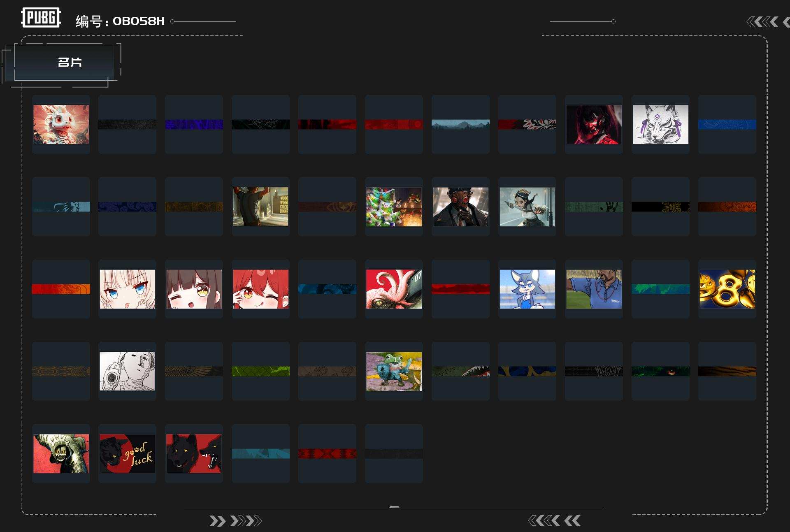Select the red band with circle emblem
Screen dimensions: 790x532
(394, 124)
